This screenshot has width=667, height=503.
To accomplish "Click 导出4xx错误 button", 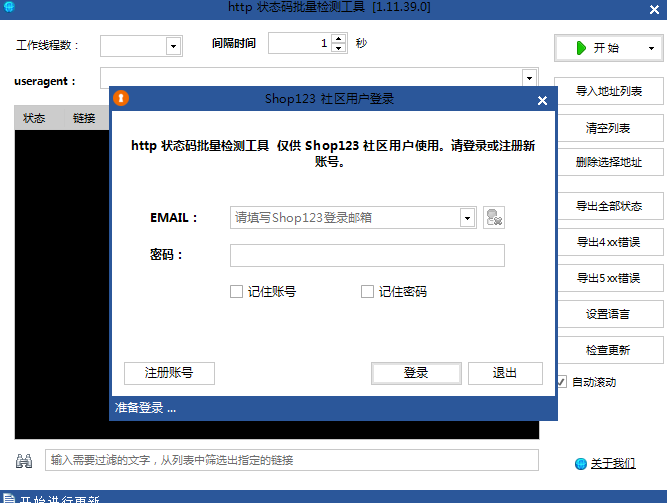I will [x=609, y=242].
